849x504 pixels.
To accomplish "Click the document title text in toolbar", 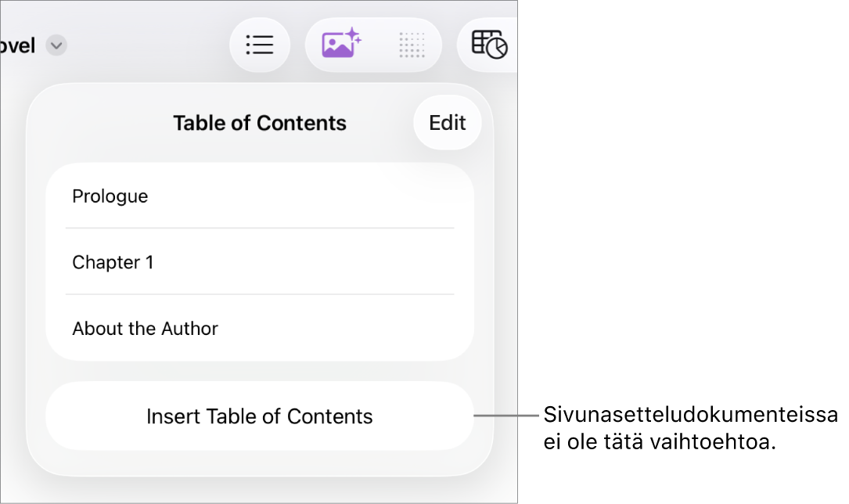I will 18,46.
